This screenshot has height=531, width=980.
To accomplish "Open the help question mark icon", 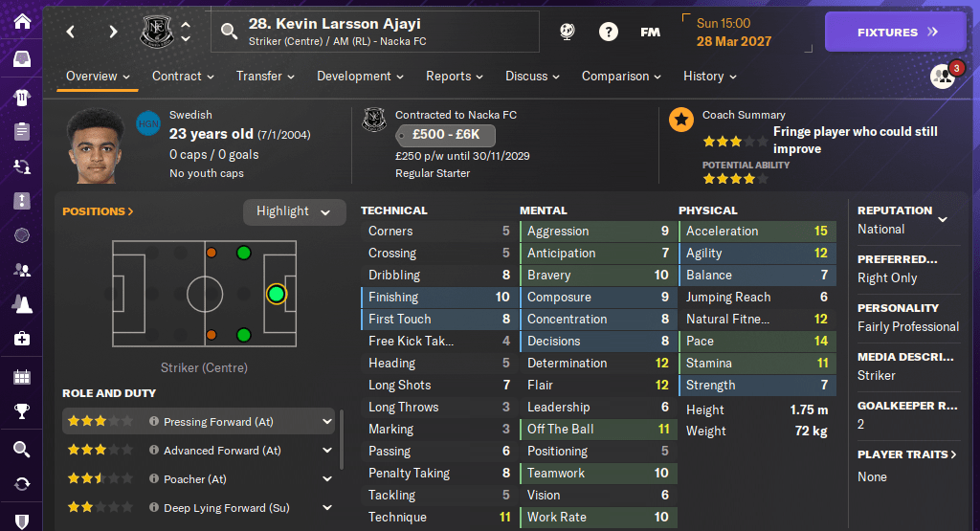I will (x=608, y=32).
